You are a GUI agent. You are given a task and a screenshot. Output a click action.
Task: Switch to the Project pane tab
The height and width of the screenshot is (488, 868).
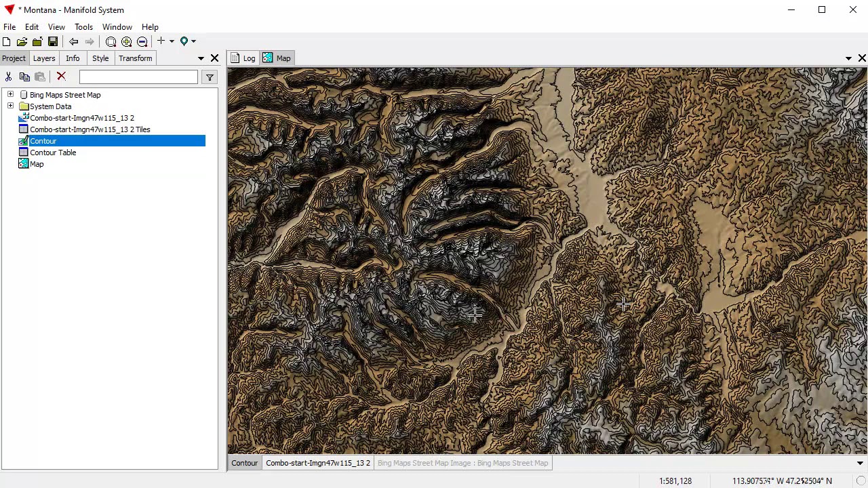point(14,58)
